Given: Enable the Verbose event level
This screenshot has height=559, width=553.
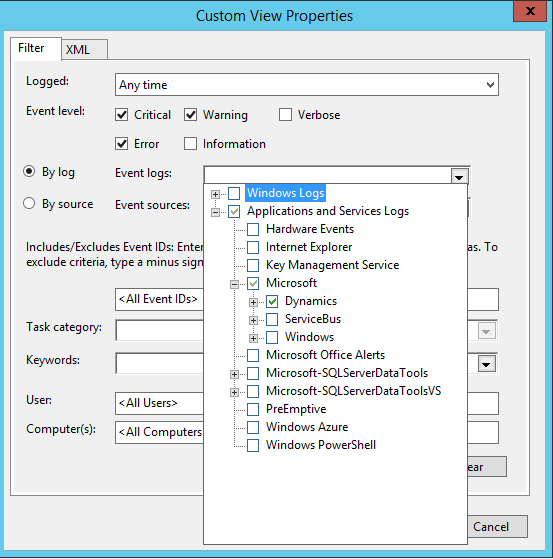Looking at the screenshot, I should 285,115.
